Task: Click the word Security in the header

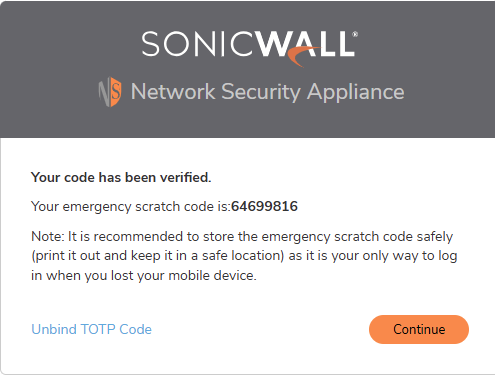Action: pyautogui.click(x=261, y=92)
